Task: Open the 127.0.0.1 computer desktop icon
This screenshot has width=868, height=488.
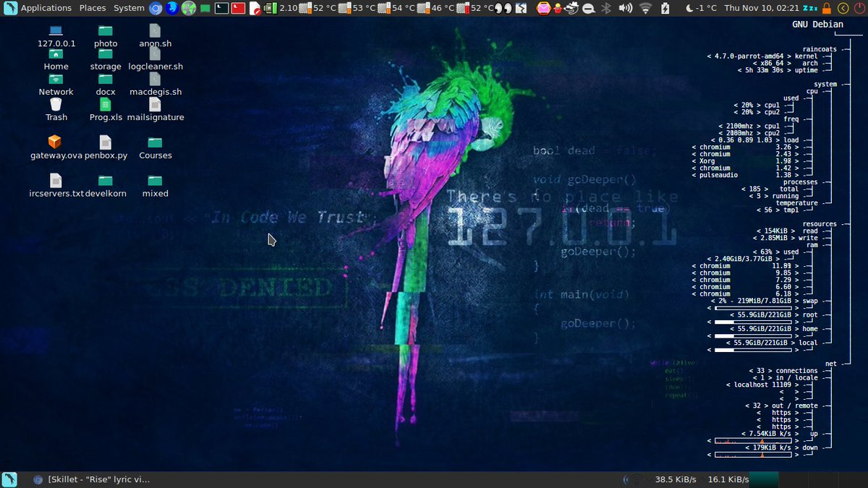Action: click(56, 36)
